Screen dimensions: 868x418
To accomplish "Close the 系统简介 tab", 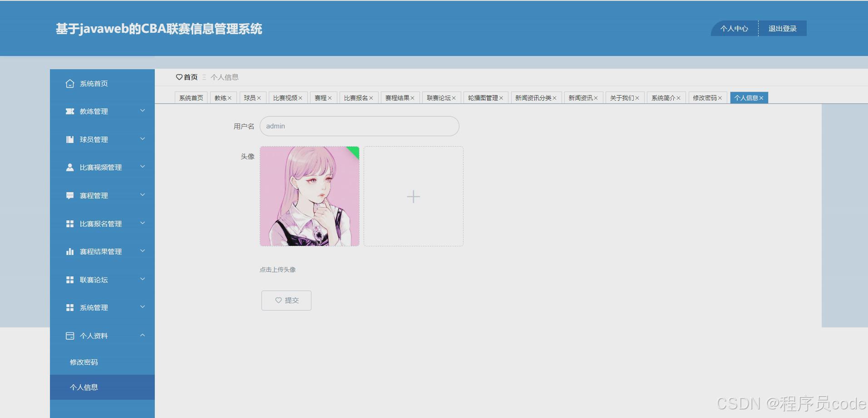I will [x=678, y=98].
